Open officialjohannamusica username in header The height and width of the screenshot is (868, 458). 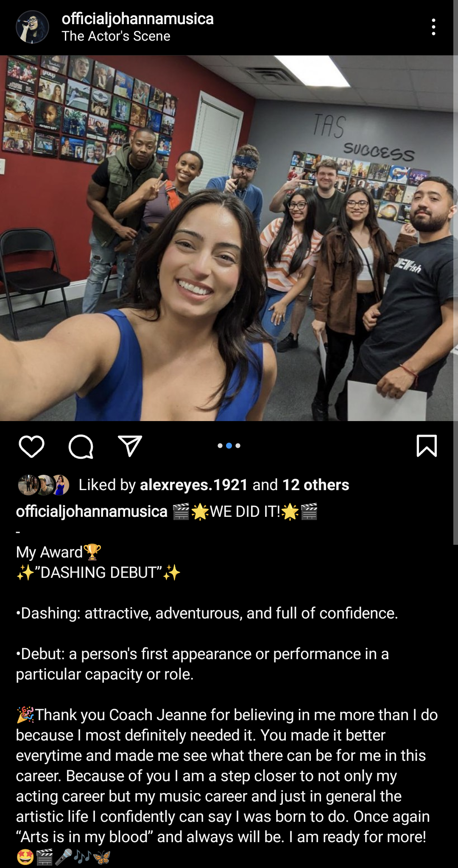(x=137, y=19)
